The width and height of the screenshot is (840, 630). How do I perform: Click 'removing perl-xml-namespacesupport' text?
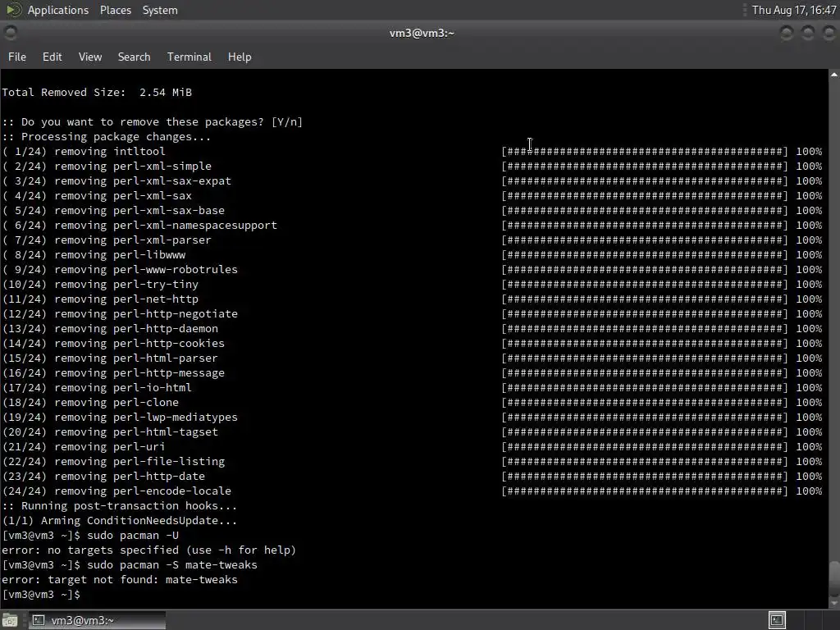(166, 226)
